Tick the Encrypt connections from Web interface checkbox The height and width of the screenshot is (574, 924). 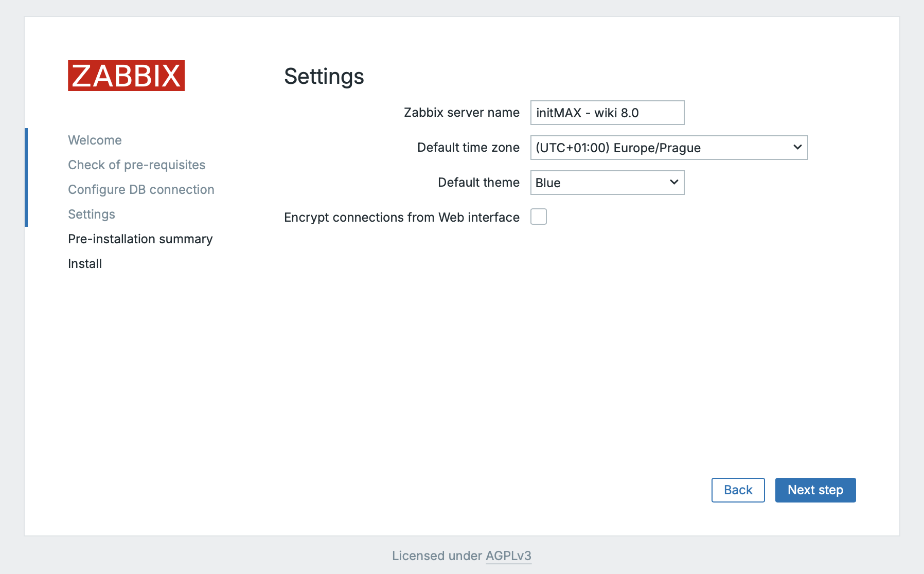(539, 217)
